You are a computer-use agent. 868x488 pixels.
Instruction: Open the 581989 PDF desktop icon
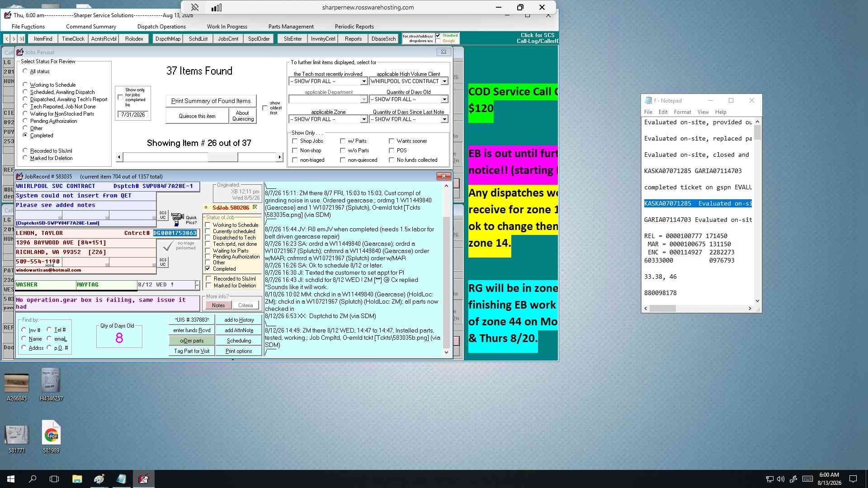tap(51, 436)
